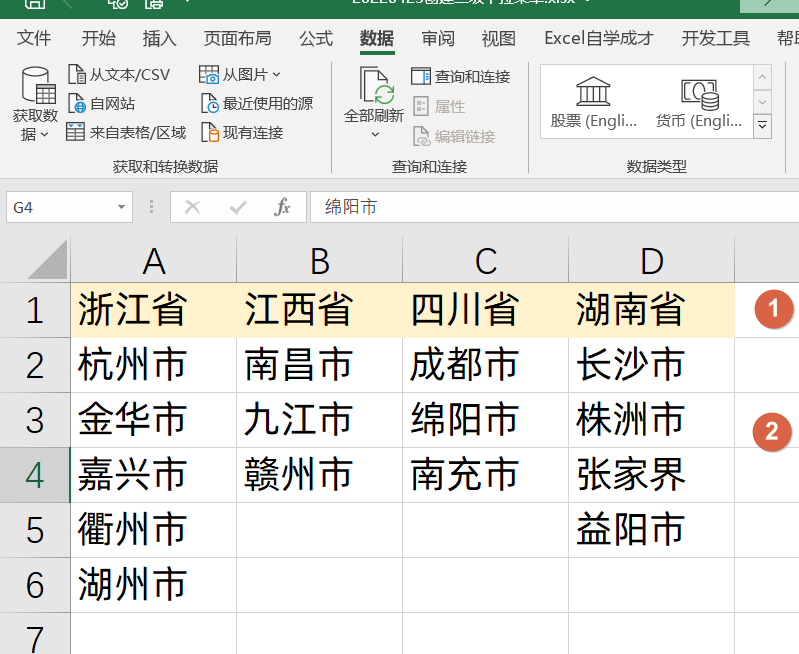Click 全部刷新 (Refresh All) icon

376,85
